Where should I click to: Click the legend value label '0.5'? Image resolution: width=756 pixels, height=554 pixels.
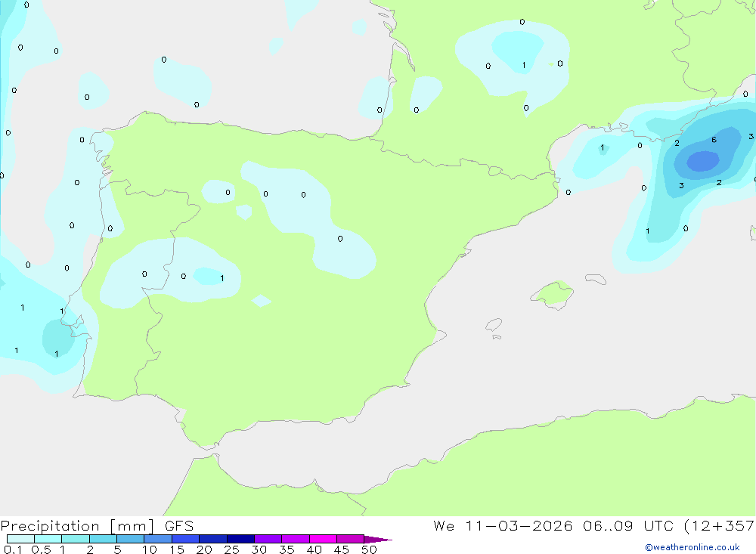pyautogui.click(x=41, y=549)
